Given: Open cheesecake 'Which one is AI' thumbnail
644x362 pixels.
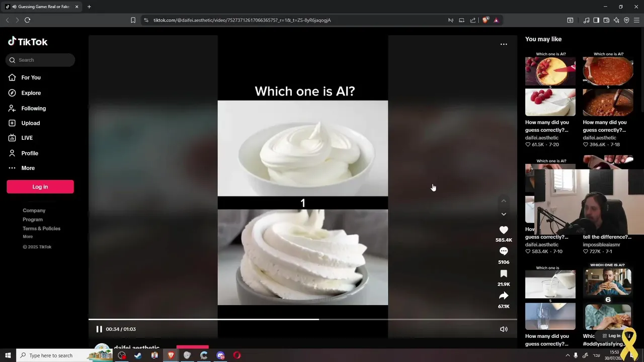Looking at the screenshot, I should point(550,83).
